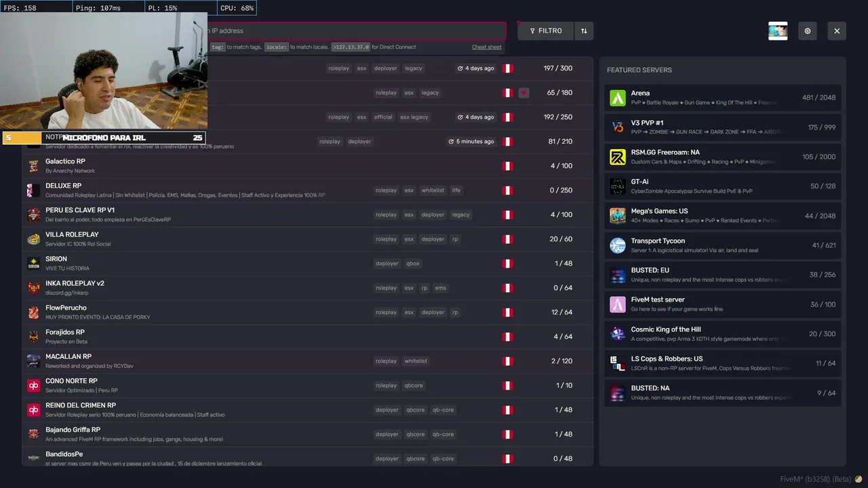The width and height of the screenshot is (868, 488).
Task: Click REINO DEL CRIMEN RP qb icon
Action: 34,410
